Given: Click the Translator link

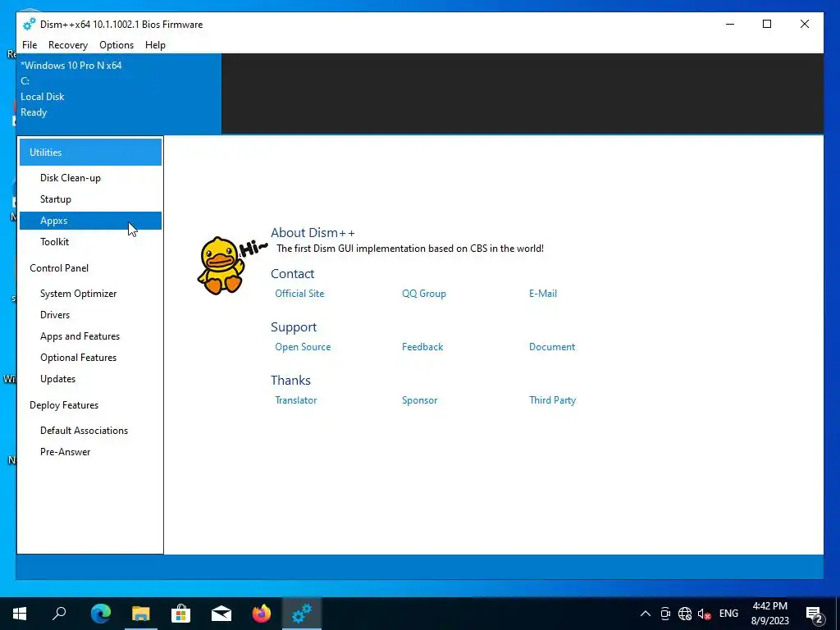Looking at the screenshot, I should pyautogui.click(x=295, y=400).
